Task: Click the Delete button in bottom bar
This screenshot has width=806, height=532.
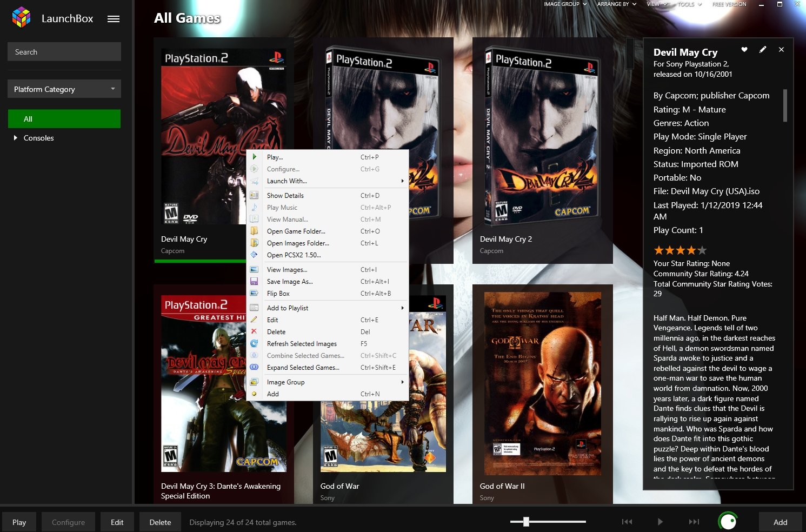Action: pyautogui.click(x=160, y=522)
